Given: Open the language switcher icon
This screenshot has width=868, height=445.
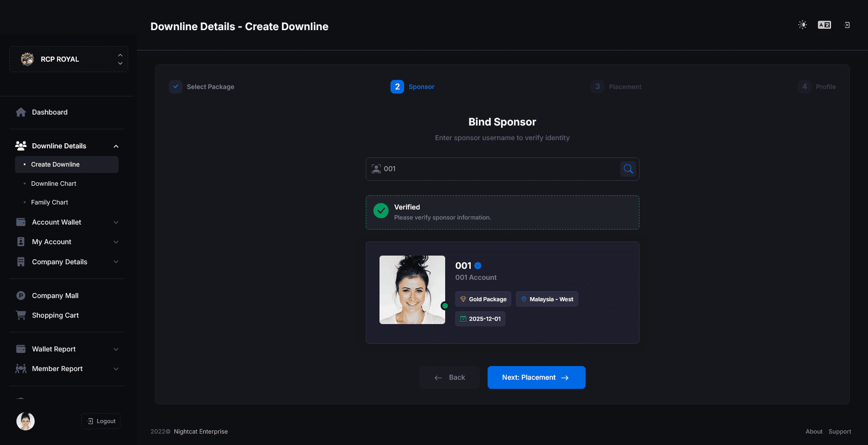Looking at the screenshot, I should [x=824, y=25].
